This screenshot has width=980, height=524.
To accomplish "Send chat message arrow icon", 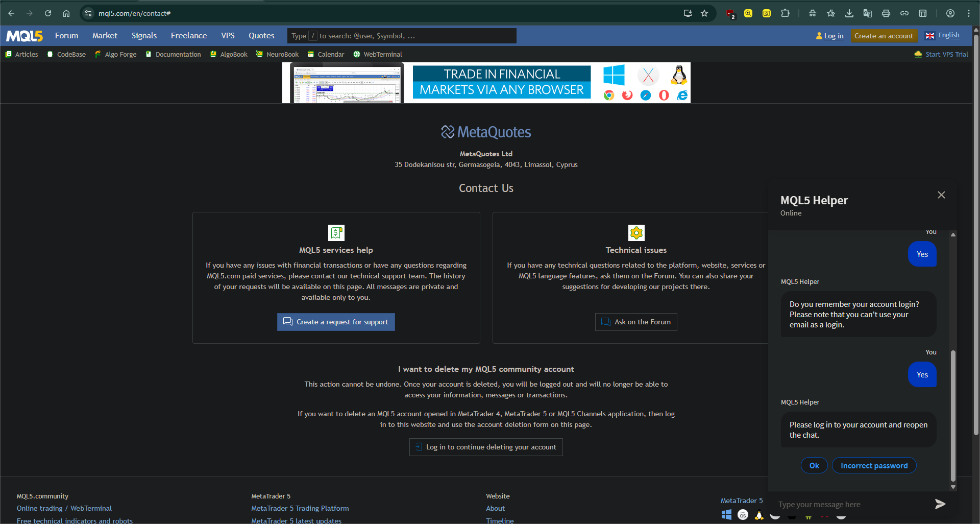I will 940,504.
